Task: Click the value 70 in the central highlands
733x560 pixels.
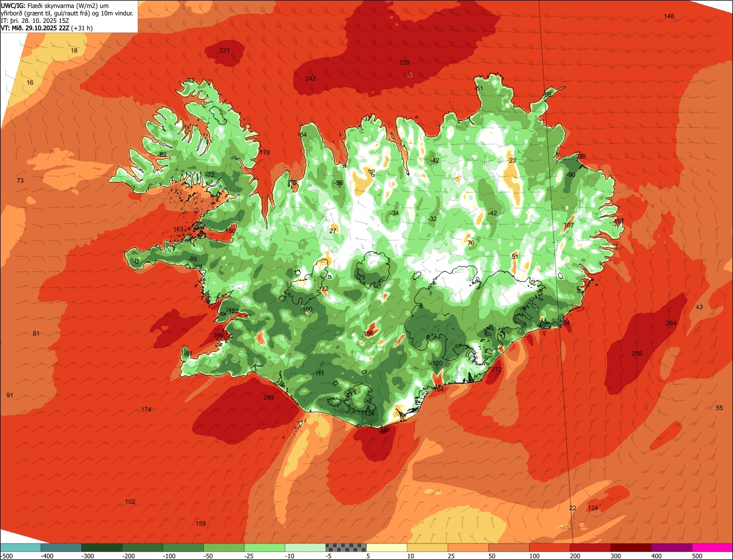Action: 471,243
